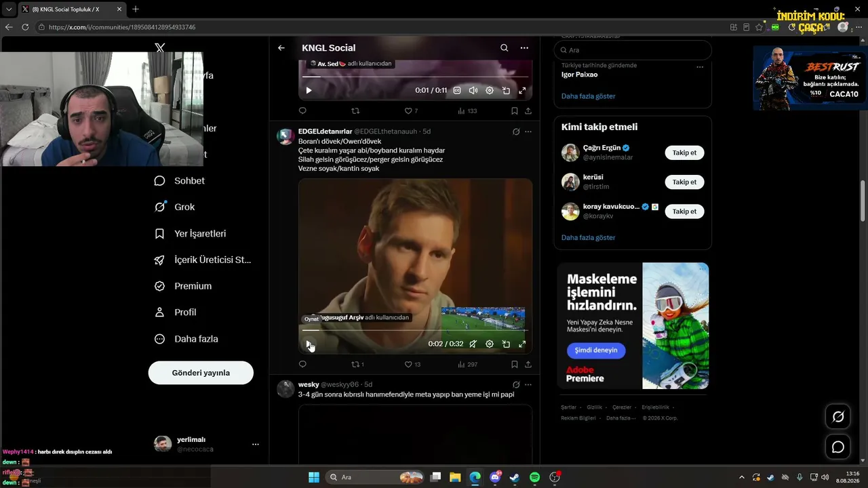Reply to the post with 7 likes
Image resolution: width=868 pixels, height=488 pixels.
(x=302, y=110)
